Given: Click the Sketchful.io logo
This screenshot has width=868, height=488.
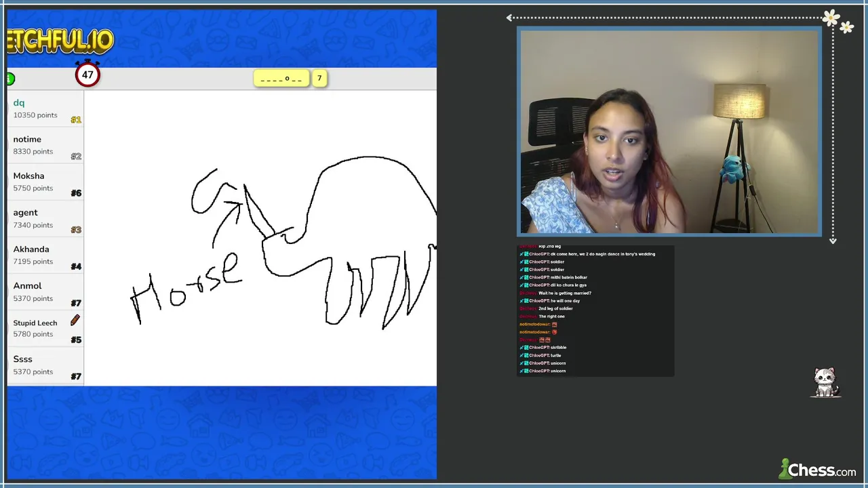Looking at the screenshot, I should [60, 42].
